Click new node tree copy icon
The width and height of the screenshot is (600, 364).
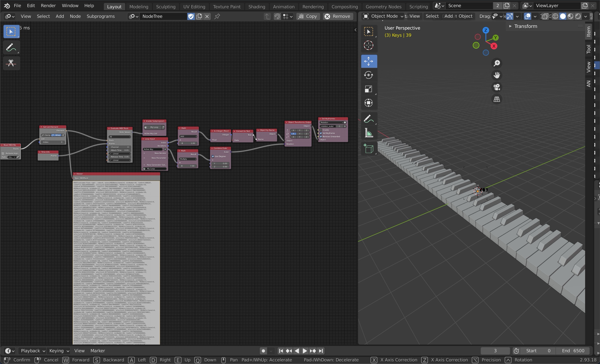click(x=199, y=16)
